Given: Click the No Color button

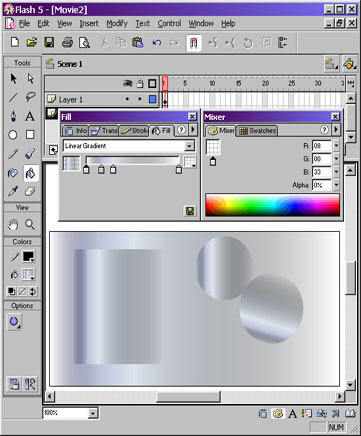Looking at the screenshot, I should click(x=22, y=292).
